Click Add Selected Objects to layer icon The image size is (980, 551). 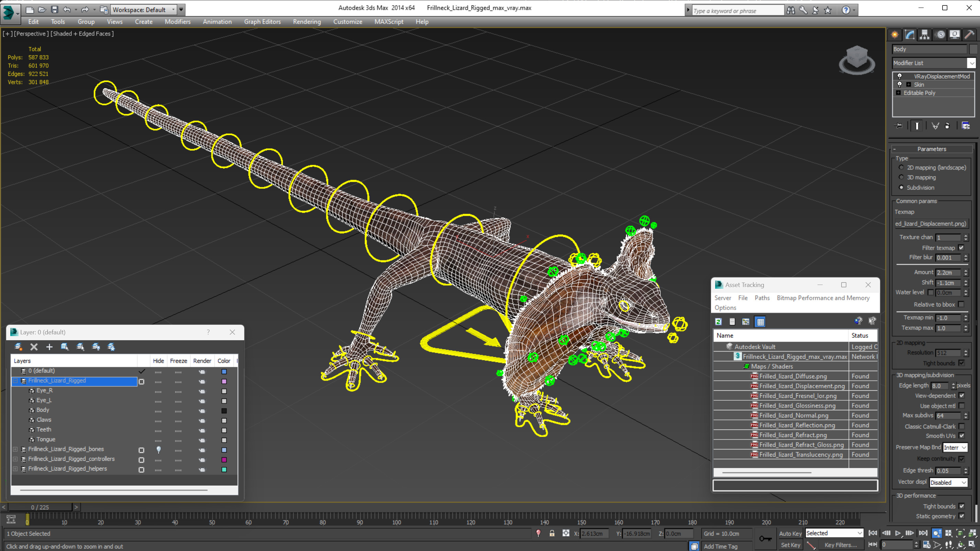(x=49, y=346)
